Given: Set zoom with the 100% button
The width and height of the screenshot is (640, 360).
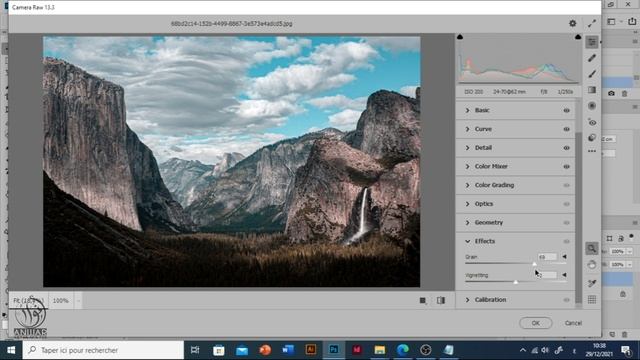Looking at the screenshot, I should coord(60,300).
